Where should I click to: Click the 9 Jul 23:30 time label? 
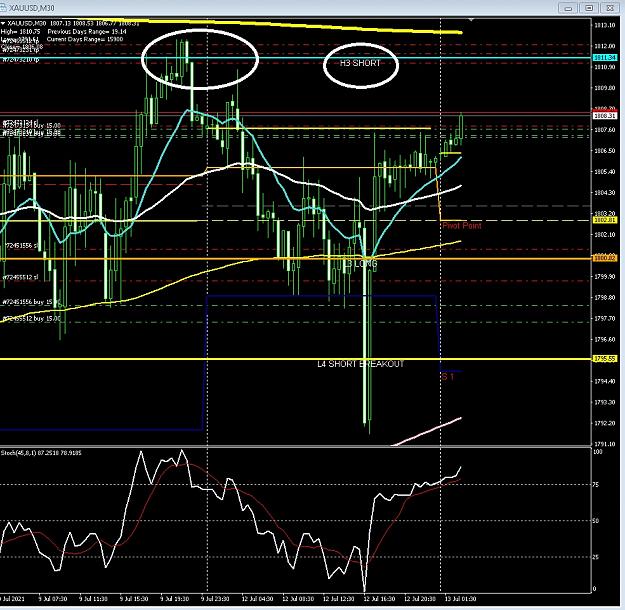click(x=215, y=599)
